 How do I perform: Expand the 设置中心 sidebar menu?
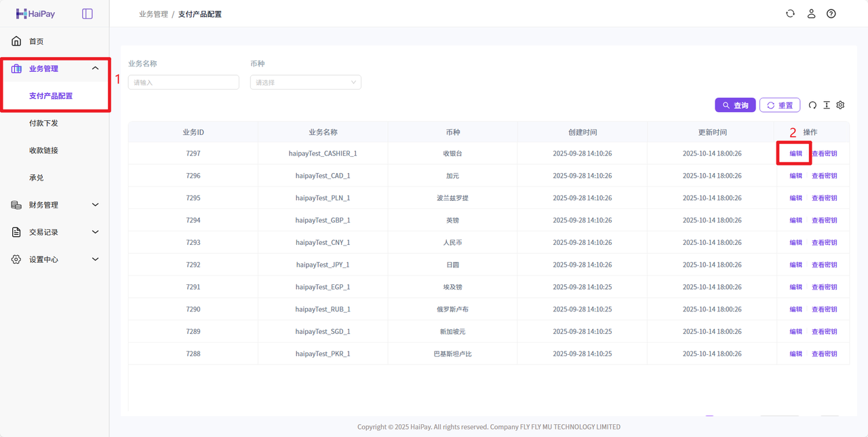pos(95,259)
